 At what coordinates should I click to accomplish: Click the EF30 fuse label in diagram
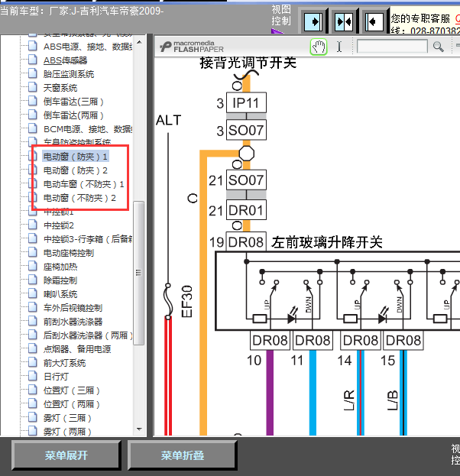tap(187, 302)
